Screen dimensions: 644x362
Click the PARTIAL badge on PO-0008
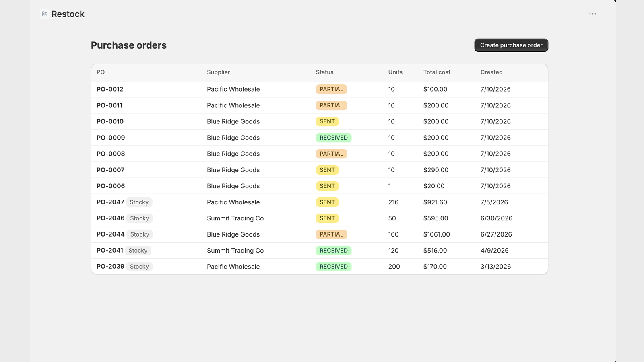tap(331, 154)
